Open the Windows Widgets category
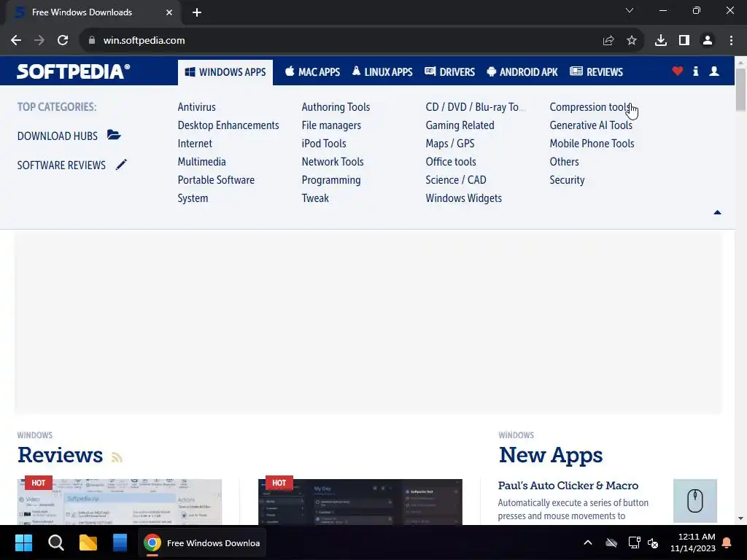The height and width of the screenshot is (560, 747). 463,198
